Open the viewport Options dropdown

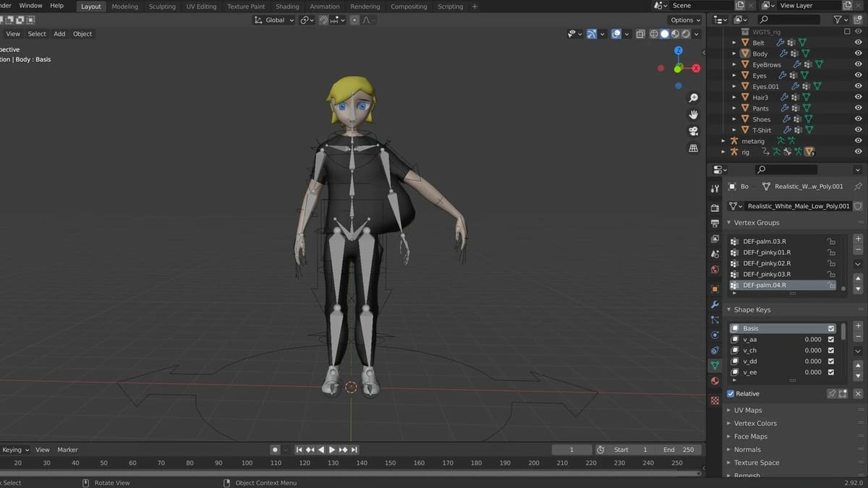point(685,20)
